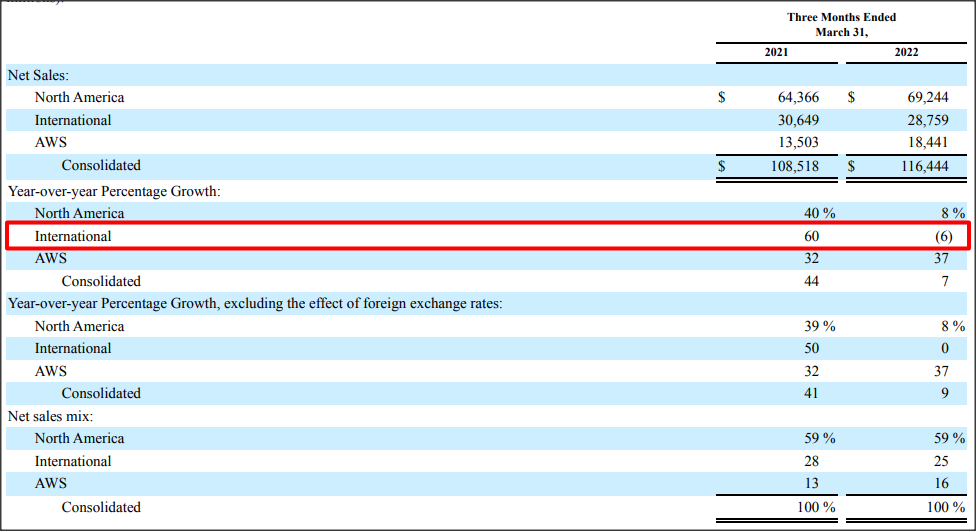Select the highlighted International growth value 60

[811, 237]
